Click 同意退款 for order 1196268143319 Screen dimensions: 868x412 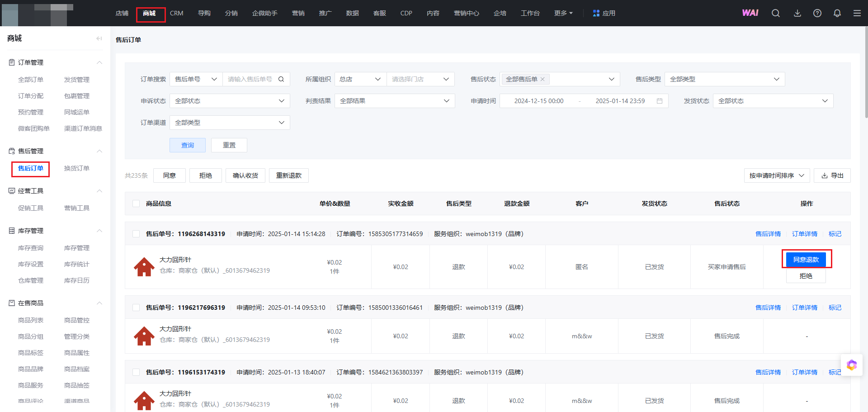tap(806, 260)
